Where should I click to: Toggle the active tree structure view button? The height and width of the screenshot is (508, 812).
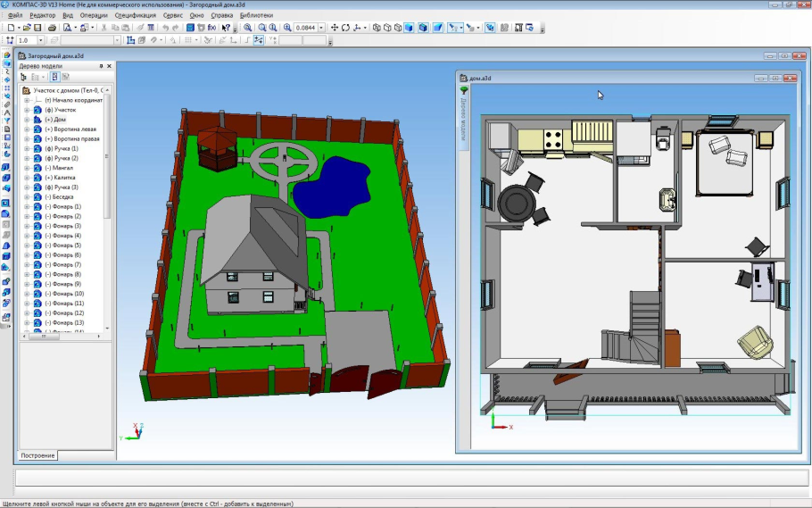(x=54, y=78)
